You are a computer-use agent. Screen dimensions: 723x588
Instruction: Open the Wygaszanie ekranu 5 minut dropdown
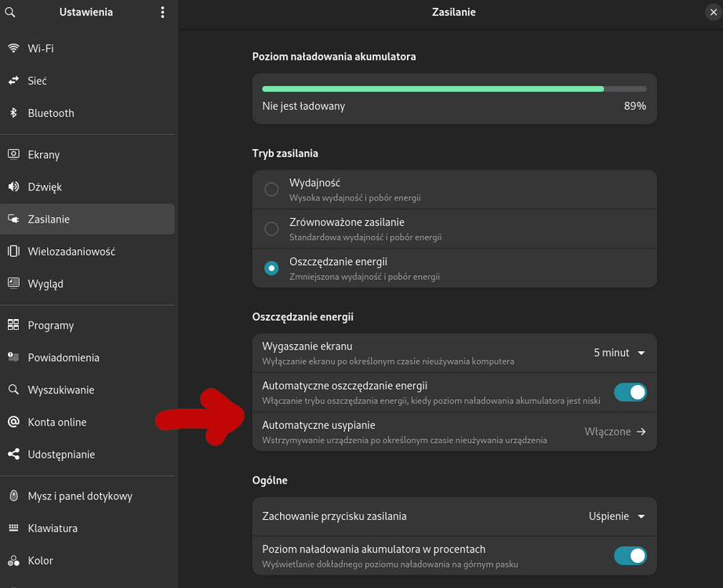coord(619,353)
